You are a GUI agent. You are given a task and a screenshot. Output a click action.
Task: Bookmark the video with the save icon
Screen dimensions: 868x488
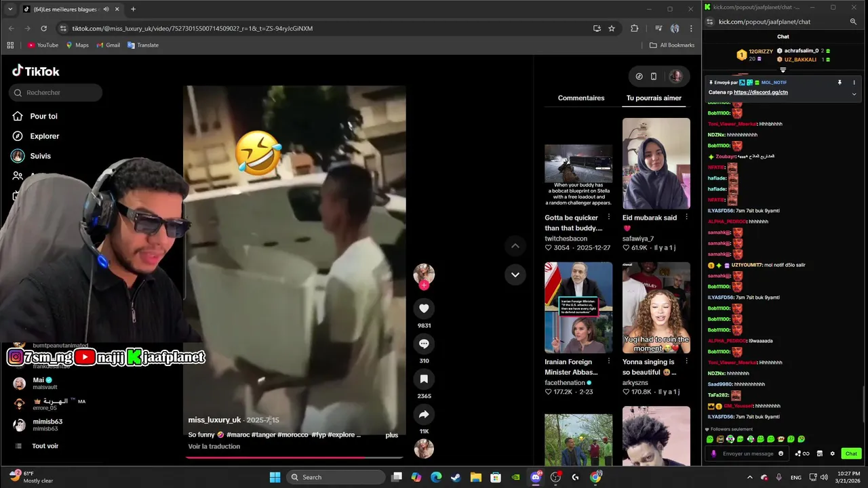pyautogui.click(x=424, y=379)
